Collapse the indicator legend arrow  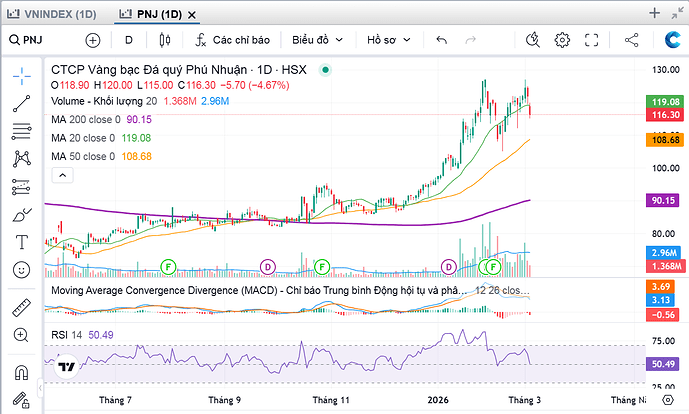coord(61,175)
